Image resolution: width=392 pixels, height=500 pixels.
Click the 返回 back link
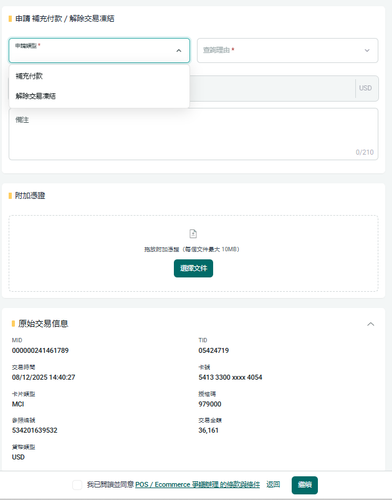click(x=273, y=484)
